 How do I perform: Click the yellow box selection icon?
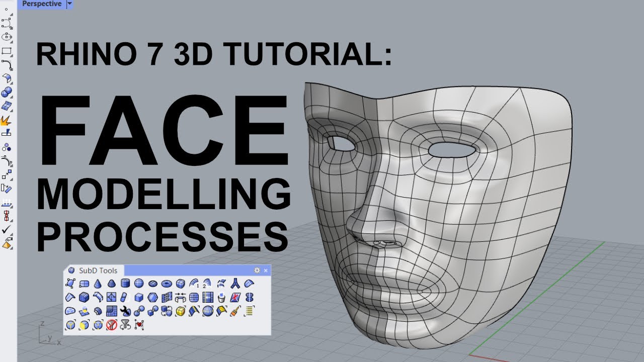[x=180, y=311]
